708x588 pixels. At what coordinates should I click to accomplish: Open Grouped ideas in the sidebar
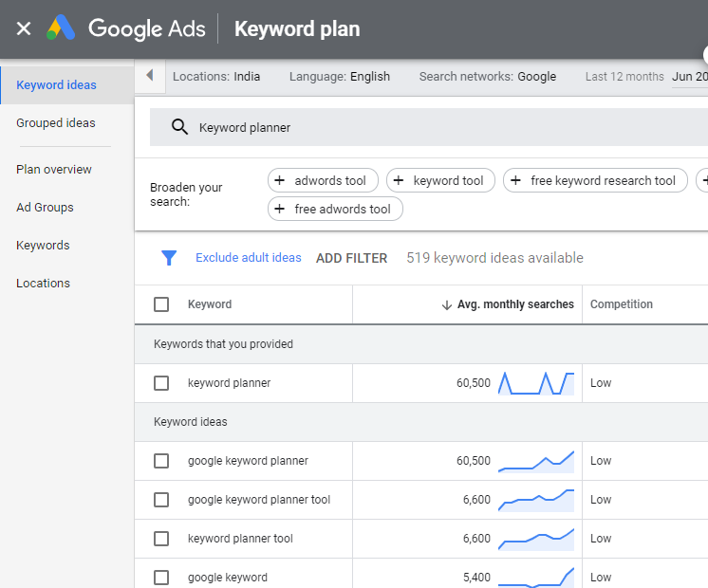[x=56, y=122]
